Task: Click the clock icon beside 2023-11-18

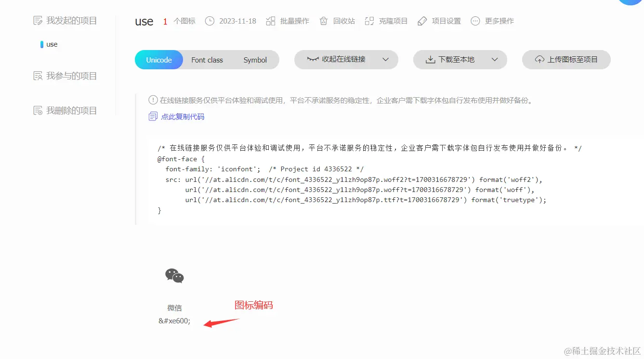Action: point(210,21)
